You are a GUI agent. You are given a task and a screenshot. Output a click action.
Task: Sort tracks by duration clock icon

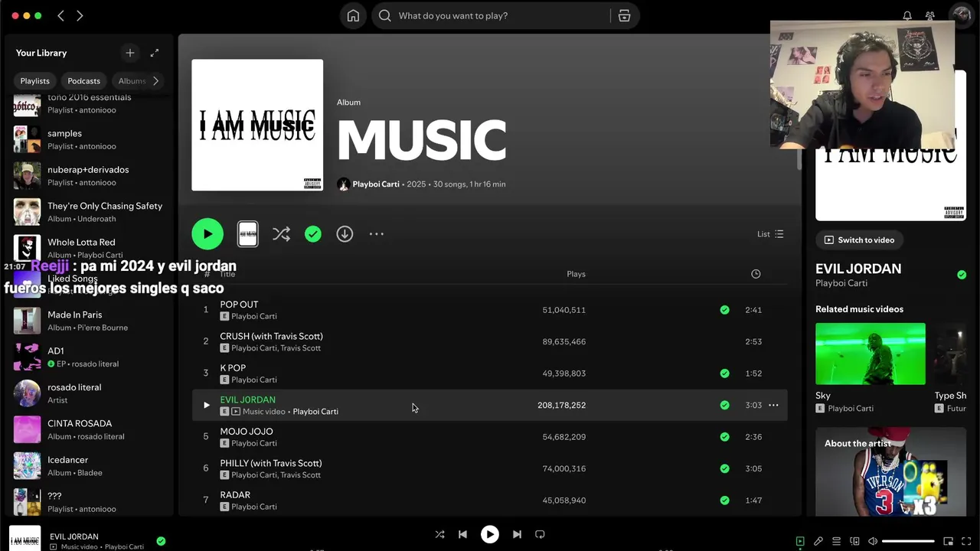(x=756, y=274)
